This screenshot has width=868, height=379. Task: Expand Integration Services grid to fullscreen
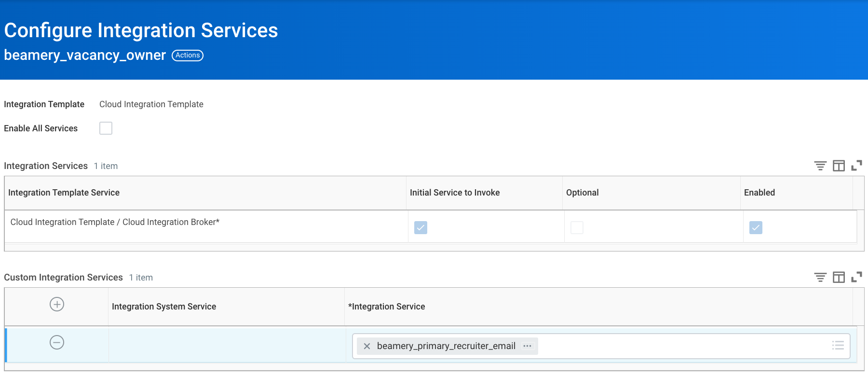856,166
